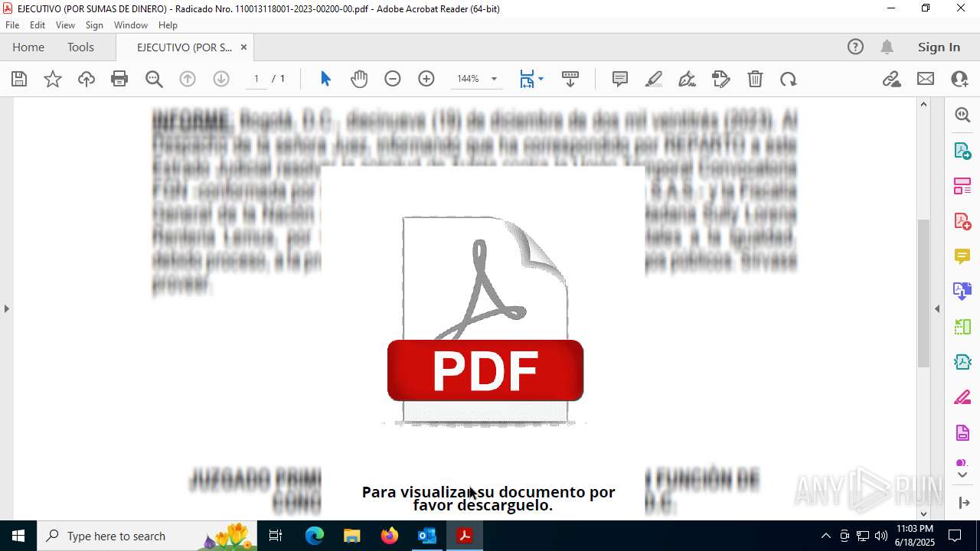The image size is (980, 551).
Task: Rotate the view with circular arrow
Action: pos(789,79)
